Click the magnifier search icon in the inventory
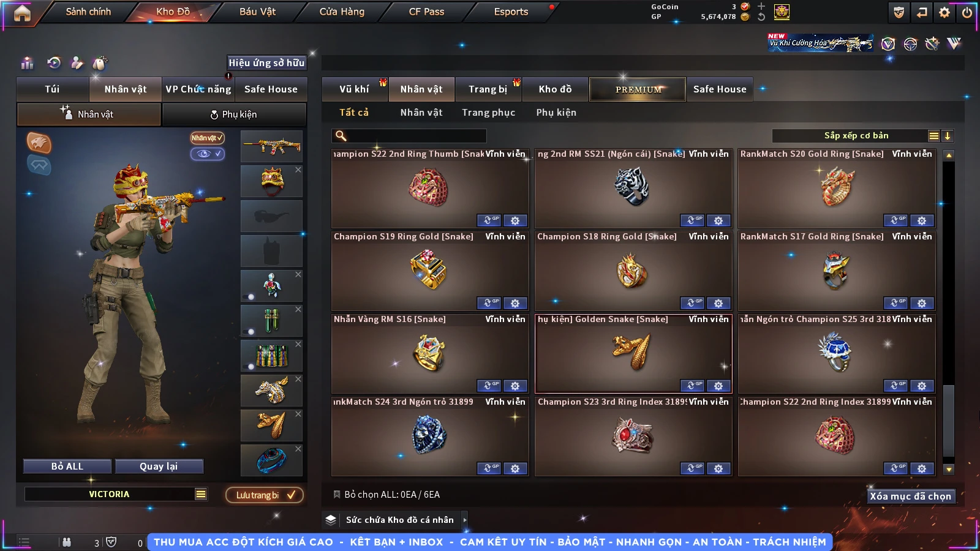Image resolution: width=980 pixels, height=551 pixels. coord(341,136)
